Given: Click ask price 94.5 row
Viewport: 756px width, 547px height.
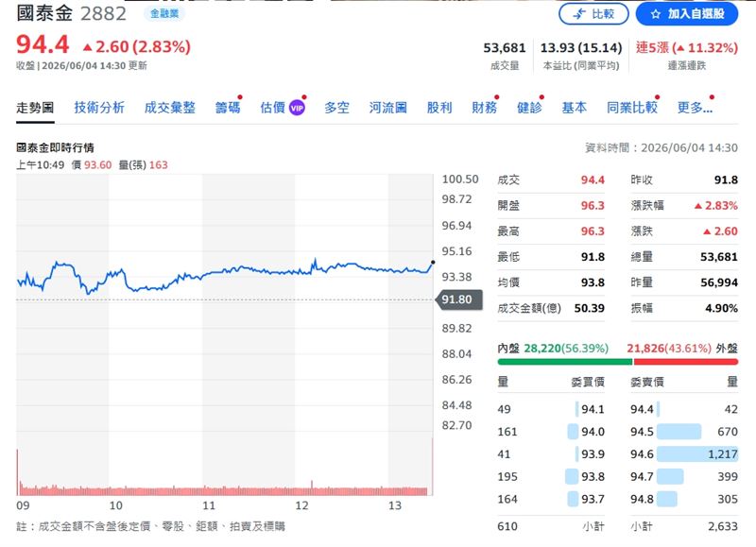Looking at the screenshot, I should click(x=684, y=432).
